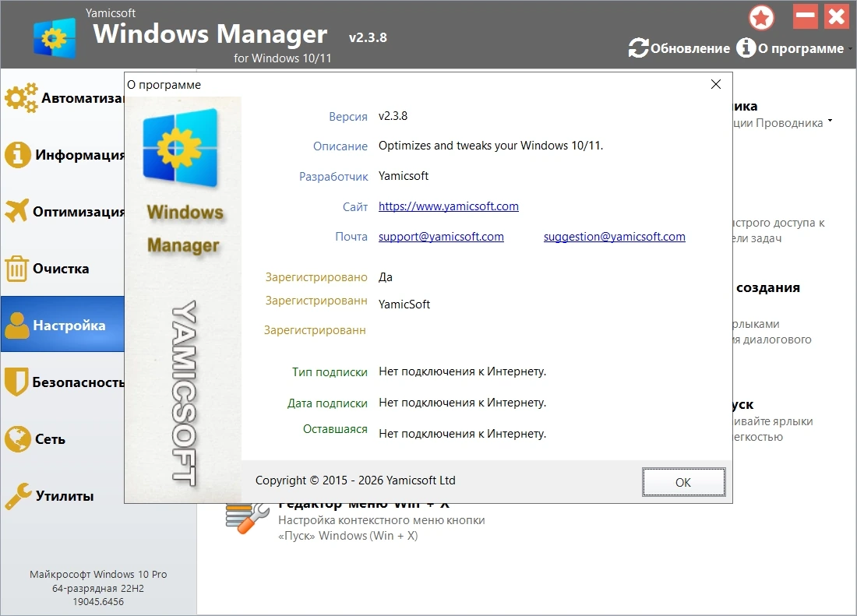857x616 pixels.
Task: Click the build number 19045.6456
Action: (98, 601)
